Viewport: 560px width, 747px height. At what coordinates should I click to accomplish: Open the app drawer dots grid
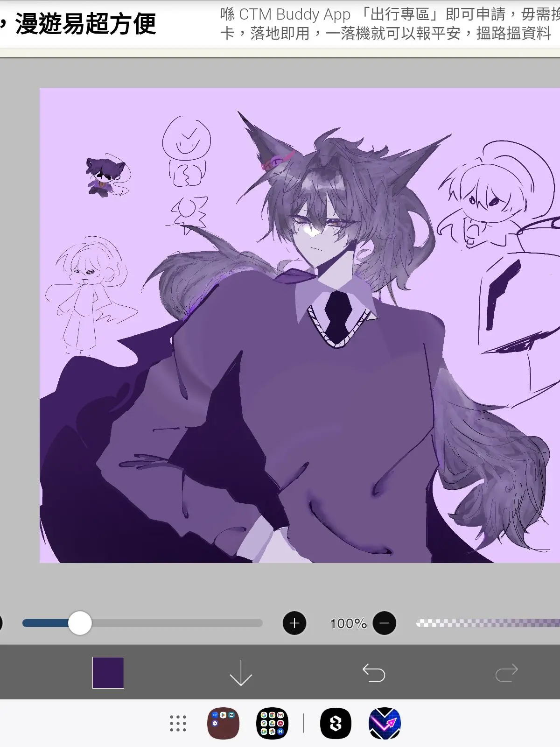pos(178,724)
